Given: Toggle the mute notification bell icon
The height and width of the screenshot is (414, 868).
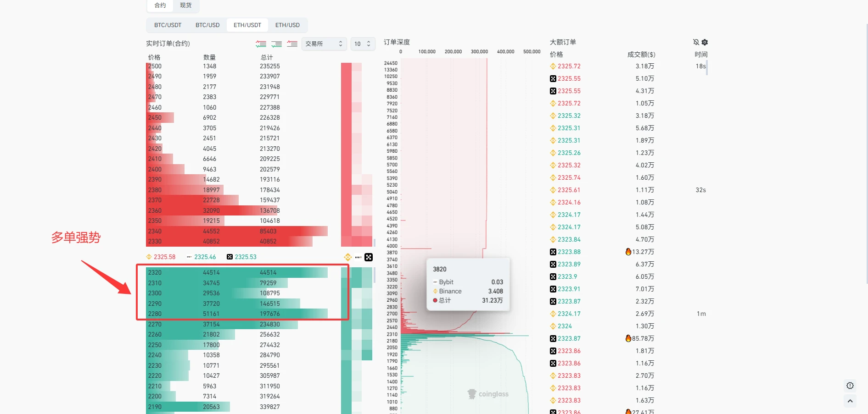Looking at the screenshot, I should tap(696, 42).
